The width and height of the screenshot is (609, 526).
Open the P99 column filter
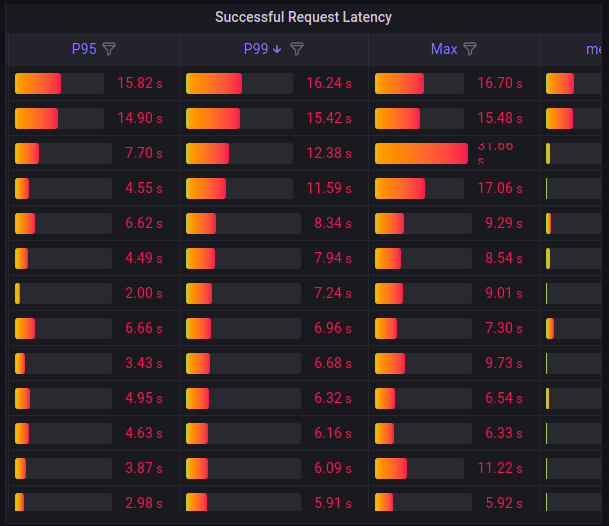(x=297, y=49)
